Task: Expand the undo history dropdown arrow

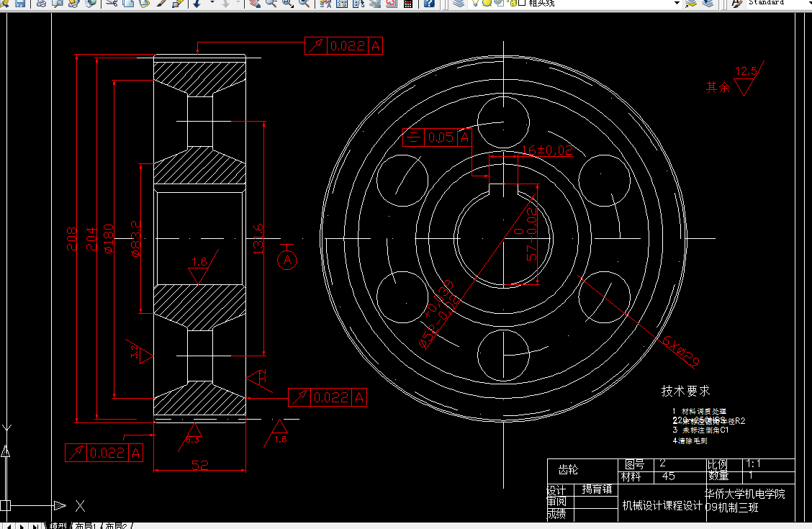Action: click(212, 3)
